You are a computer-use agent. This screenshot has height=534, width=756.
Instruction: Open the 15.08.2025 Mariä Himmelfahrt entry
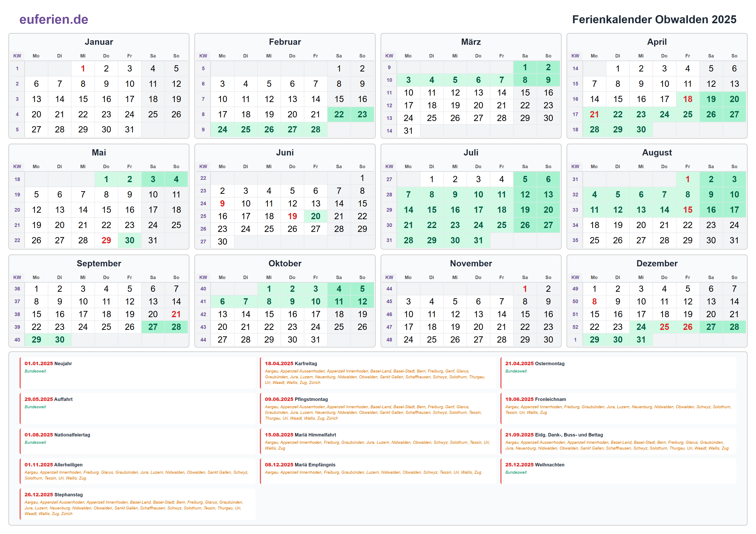378,442
